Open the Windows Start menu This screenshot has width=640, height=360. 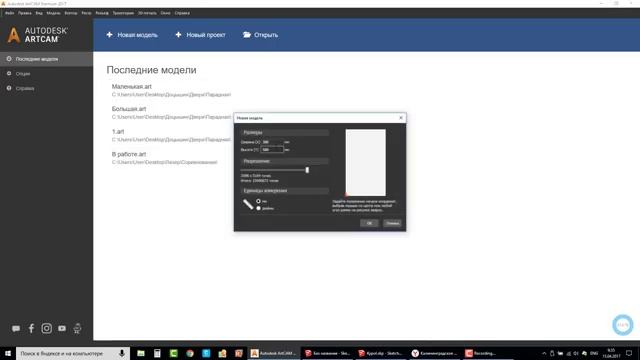coord(8,353)
